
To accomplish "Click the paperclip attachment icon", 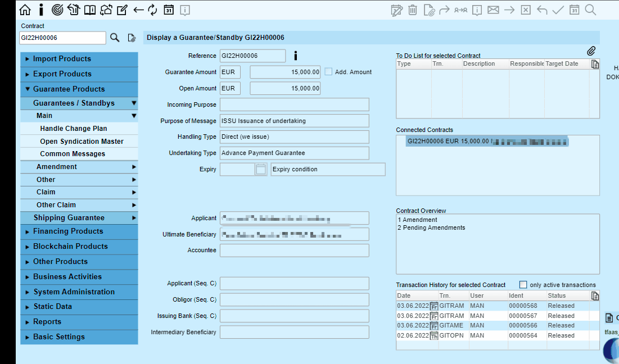I will click(x=591, y=51).
